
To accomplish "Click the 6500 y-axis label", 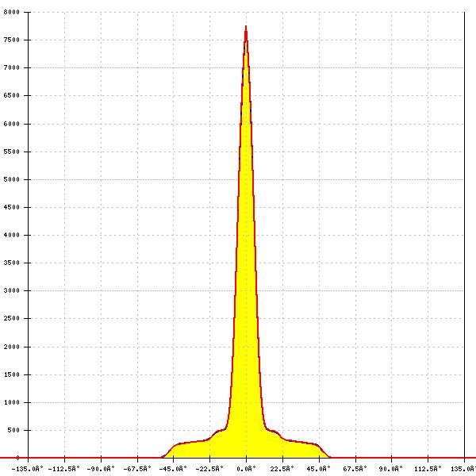I will click(x=12, y=96).
